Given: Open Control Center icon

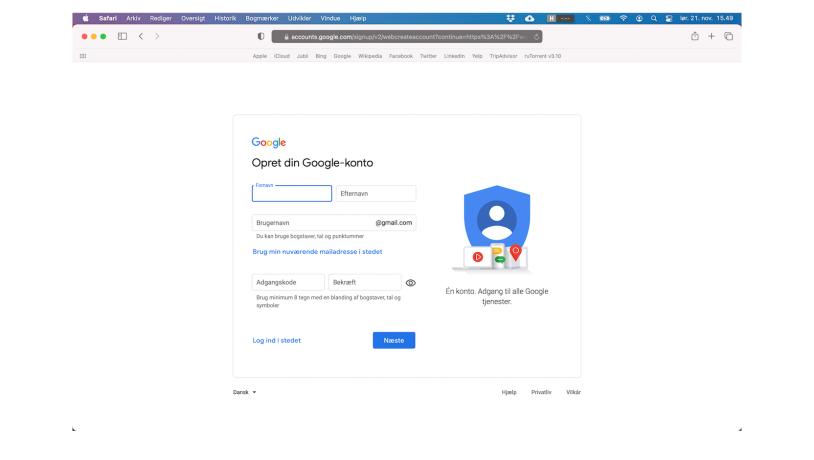Looking at the screenshot, I should tap(669, 18).
